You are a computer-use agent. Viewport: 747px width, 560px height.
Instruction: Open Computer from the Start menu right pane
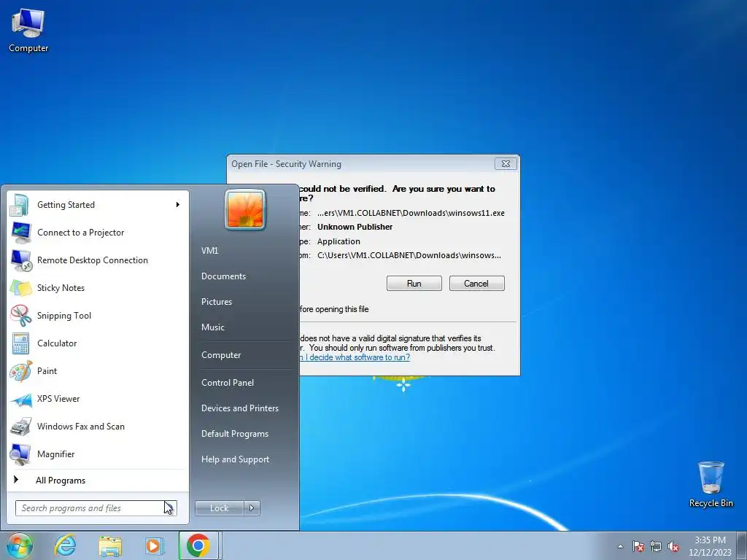coord(220,355)
